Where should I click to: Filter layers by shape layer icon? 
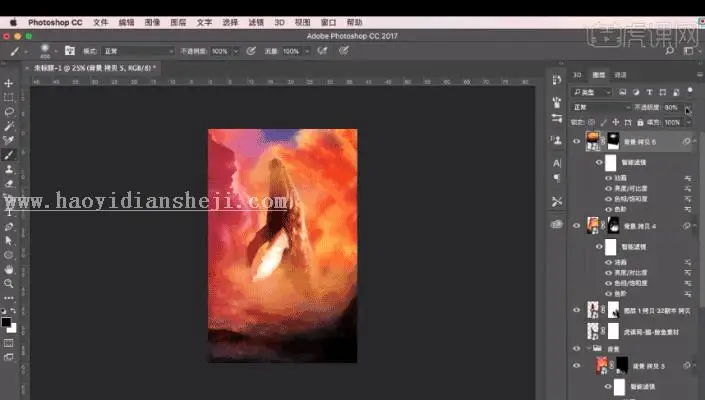(663, 92)
